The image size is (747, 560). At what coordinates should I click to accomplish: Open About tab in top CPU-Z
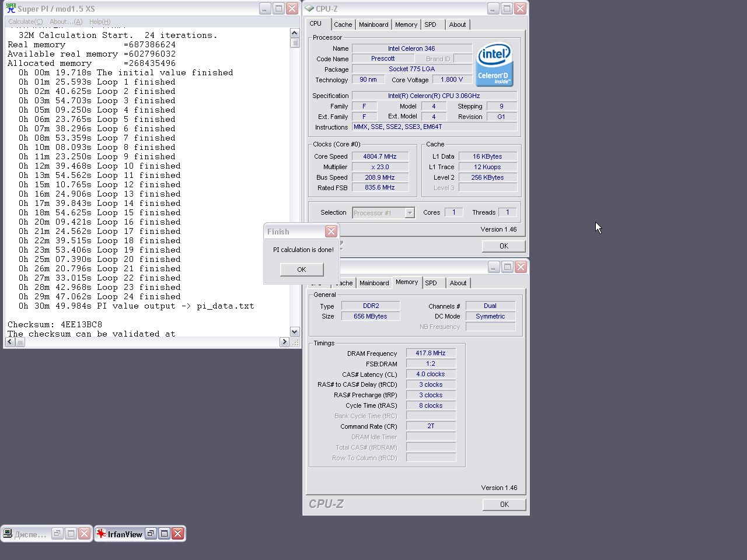[458, 24]
